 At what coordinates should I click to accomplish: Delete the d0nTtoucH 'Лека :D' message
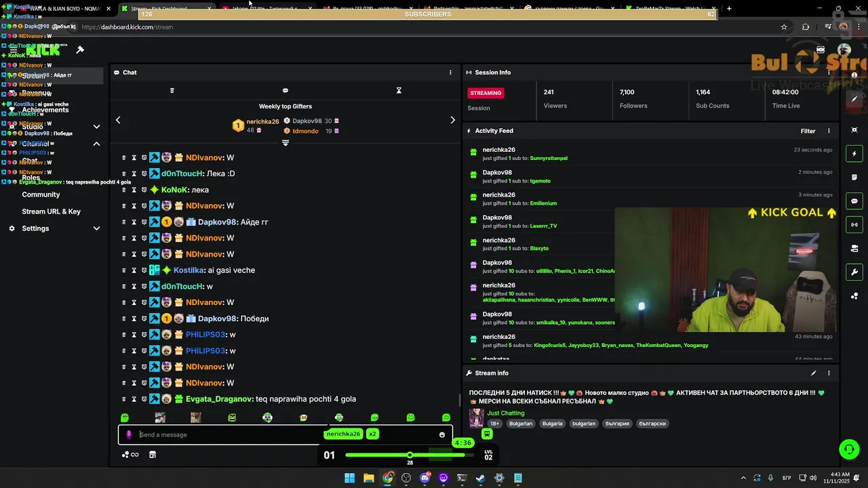pyautogui.click(x=123, y=174)
